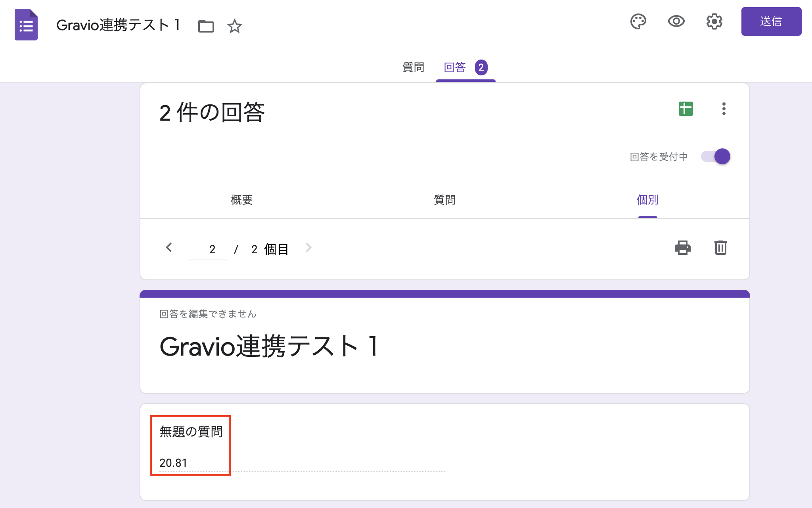Click the 無題の質問 question label
This screenshot has height=508, width=812.
click(x=191, y=432)
